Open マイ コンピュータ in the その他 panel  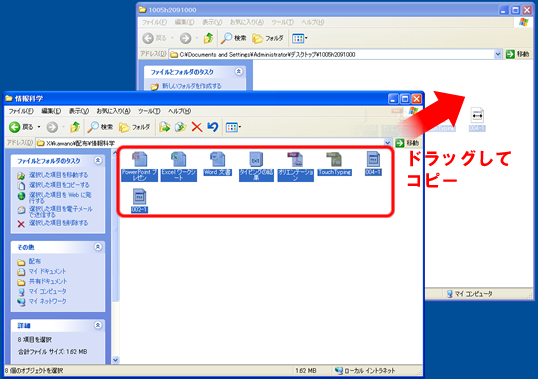tap(47, 292)
